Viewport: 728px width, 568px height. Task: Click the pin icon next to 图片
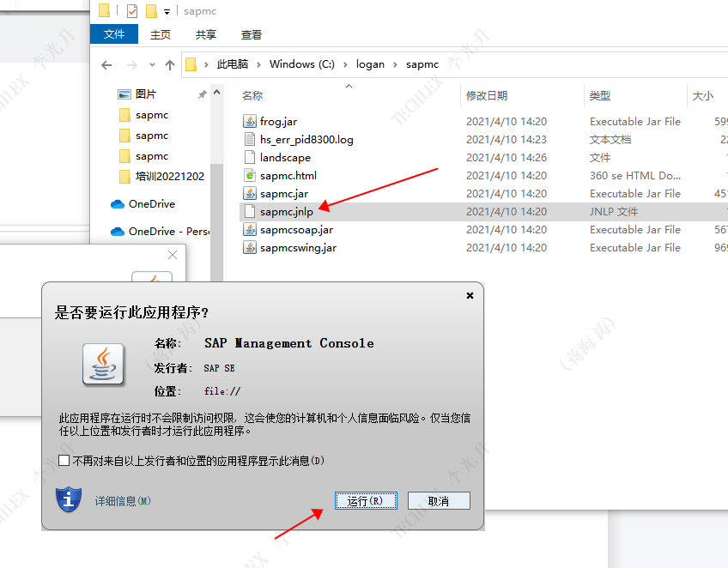coord(202,94)
